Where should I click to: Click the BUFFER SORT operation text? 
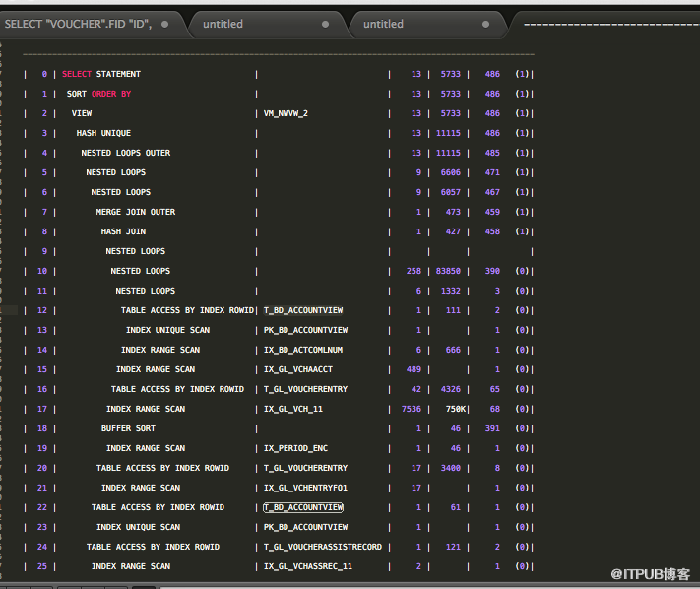[128, 428]
